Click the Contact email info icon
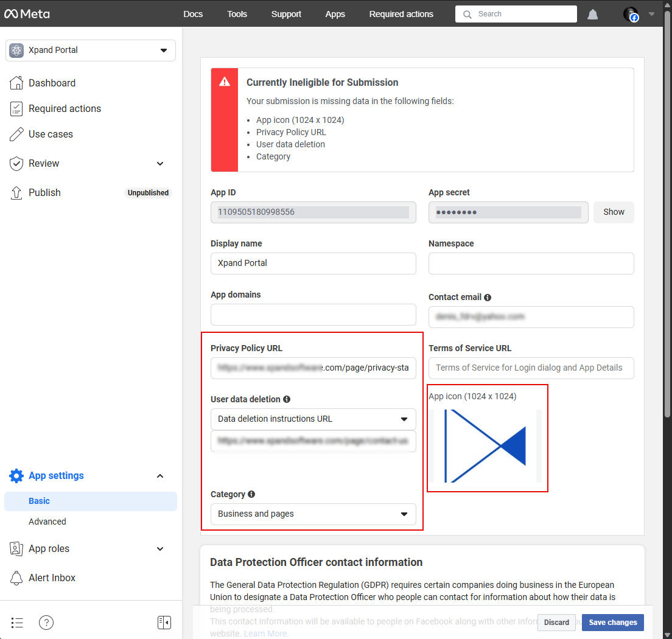 488,298
